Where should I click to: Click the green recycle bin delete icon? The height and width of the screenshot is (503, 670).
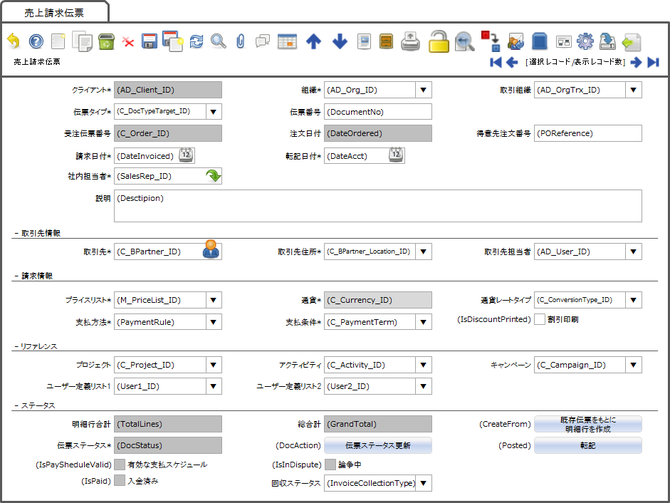(x=106, y=41)
